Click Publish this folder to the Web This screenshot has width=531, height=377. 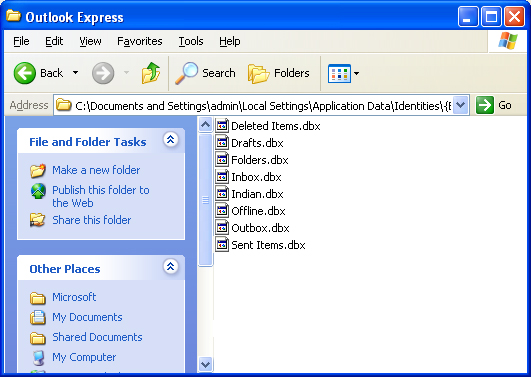click(101, 196)
